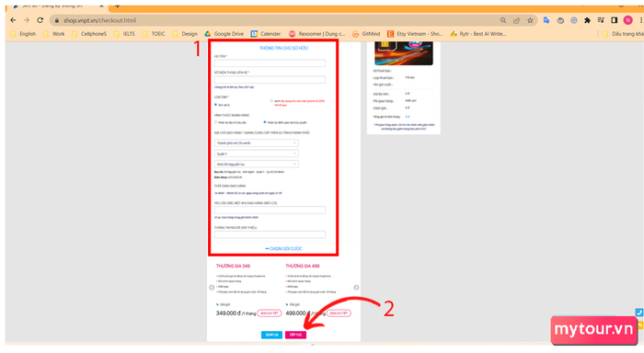The height and width of the screenshot is (353, 644).
Task: Click the contact phone number input field
Action: click(x=270, y=80)
